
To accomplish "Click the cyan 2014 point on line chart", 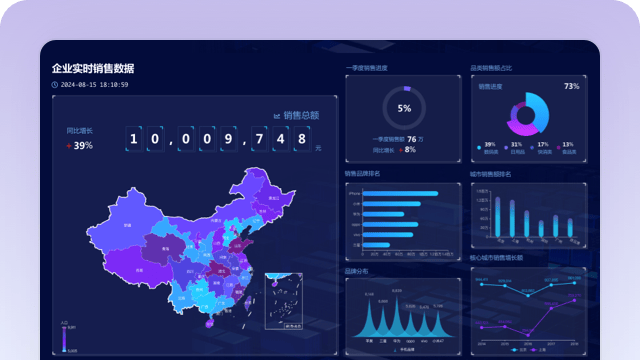I will point(482,284).
